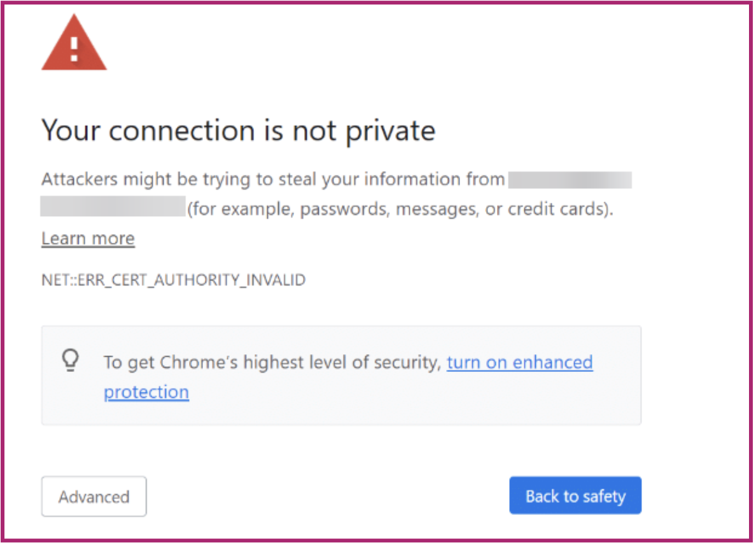The width and height of the screenshot is (756, 543).
Task: Expand the Advanced options button
Action: 94,497
